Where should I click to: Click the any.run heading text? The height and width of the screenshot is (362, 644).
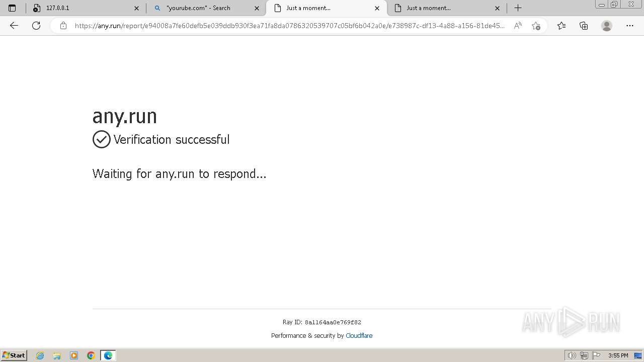(125, 116)
